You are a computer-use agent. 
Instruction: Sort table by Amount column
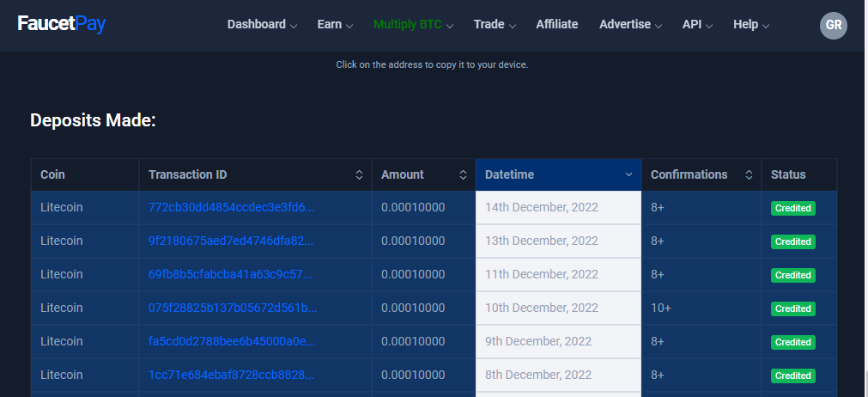coord(423,175)
